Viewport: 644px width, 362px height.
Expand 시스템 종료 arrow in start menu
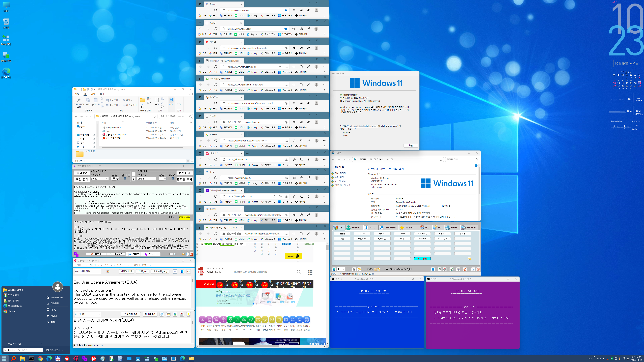tap(63, 350)
